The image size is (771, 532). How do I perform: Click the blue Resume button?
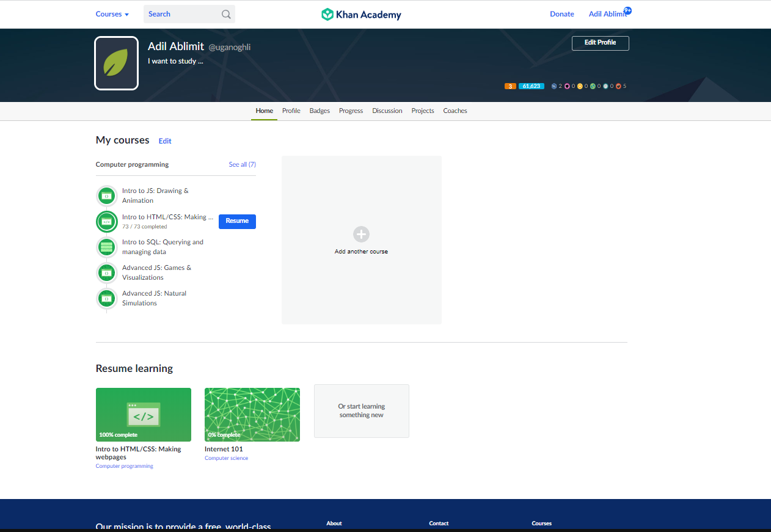click(x=237, y=221)
